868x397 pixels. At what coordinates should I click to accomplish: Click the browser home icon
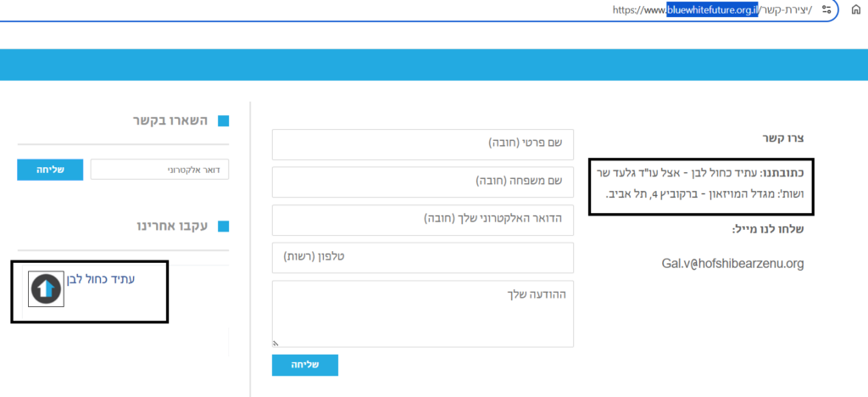[856, 9]
